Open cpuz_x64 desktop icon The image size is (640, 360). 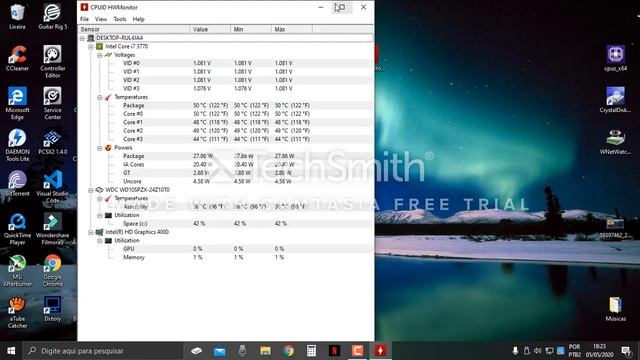(616, 58)
